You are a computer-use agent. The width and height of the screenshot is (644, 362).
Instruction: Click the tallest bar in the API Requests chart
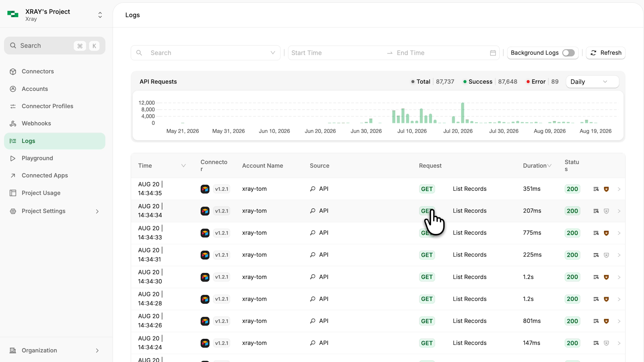(463, 113)
